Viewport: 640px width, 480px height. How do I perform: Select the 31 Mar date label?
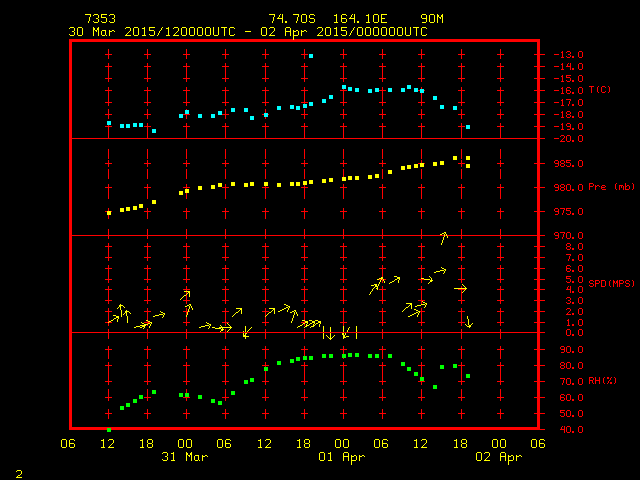[185, 456]
